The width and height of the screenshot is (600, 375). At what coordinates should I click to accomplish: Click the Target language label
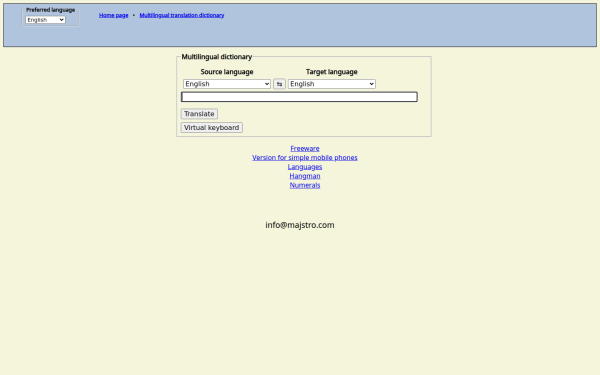tap(332, 72)
